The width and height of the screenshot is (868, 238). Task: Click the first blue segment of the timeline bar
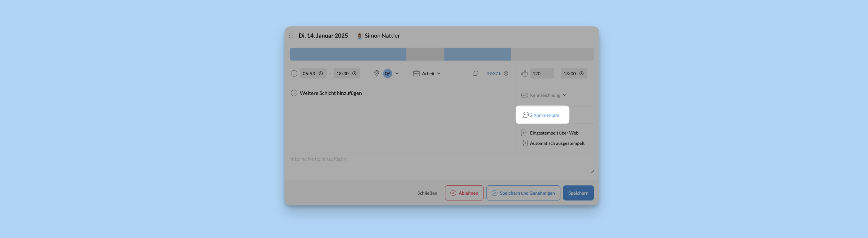tap(347, 54)
